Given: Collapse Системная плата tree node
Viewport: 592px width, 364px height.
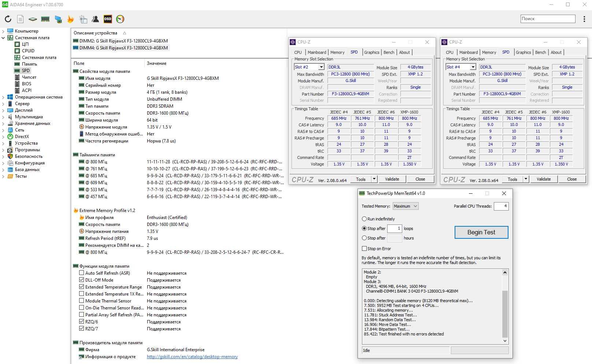Looking at the screenshot, I should click(x=3, y=38).
